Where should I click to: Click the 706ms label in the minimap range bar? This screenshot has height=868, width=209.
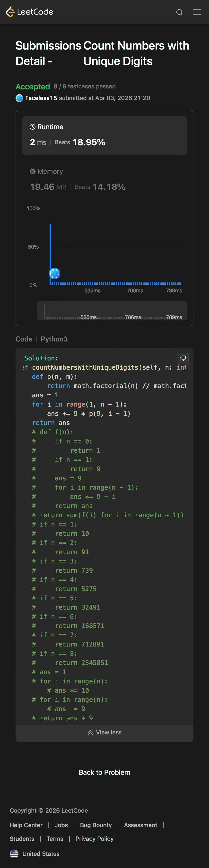[x=133, y=317]
